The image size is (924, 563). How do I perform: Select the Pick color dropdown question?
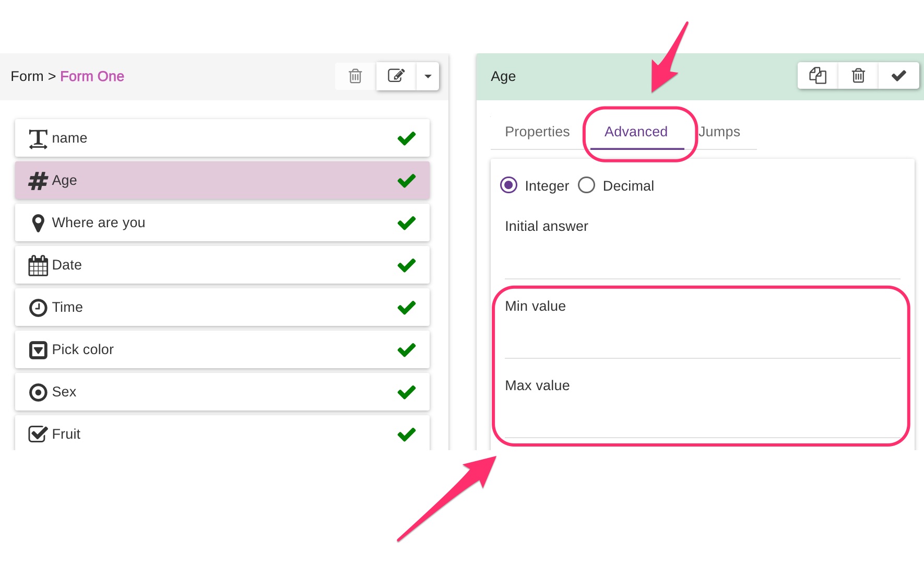[x=222, y=349]
